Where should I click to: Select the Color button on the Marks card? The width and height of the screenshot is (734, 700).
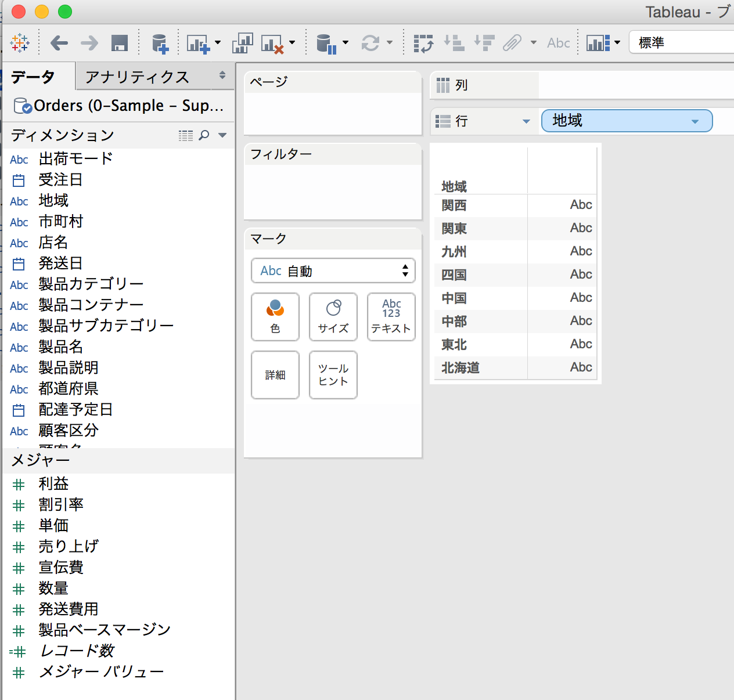click(275, 317)
